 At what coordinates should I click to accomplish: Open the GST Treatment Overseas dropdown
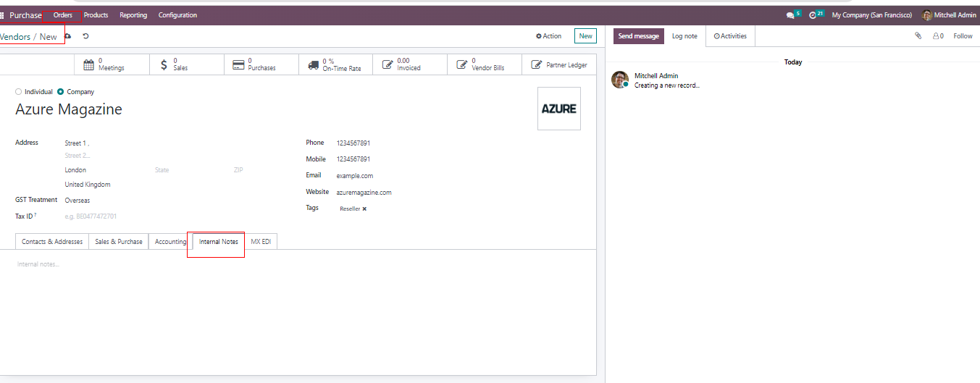tap(109, 201)
